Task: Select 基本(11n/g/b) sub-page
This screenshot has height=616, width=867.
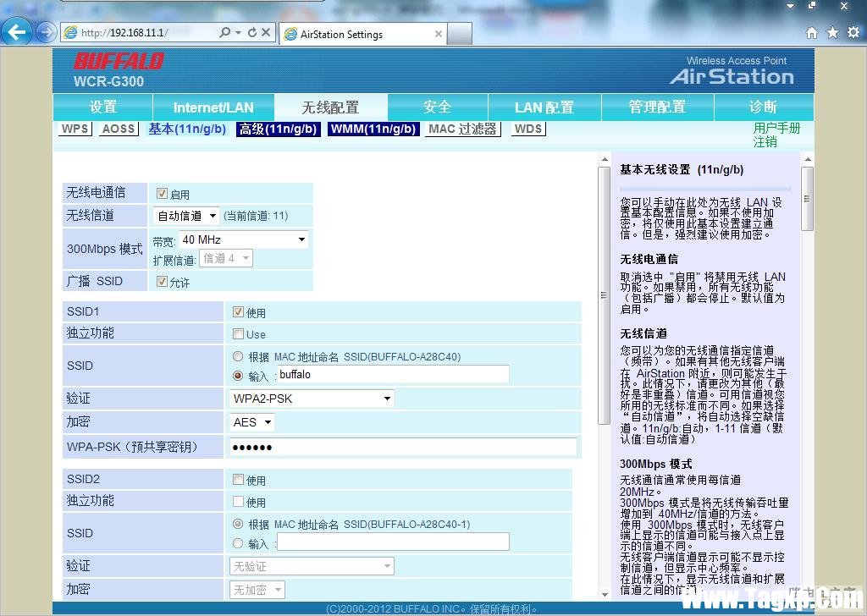Action: (187, 129)
